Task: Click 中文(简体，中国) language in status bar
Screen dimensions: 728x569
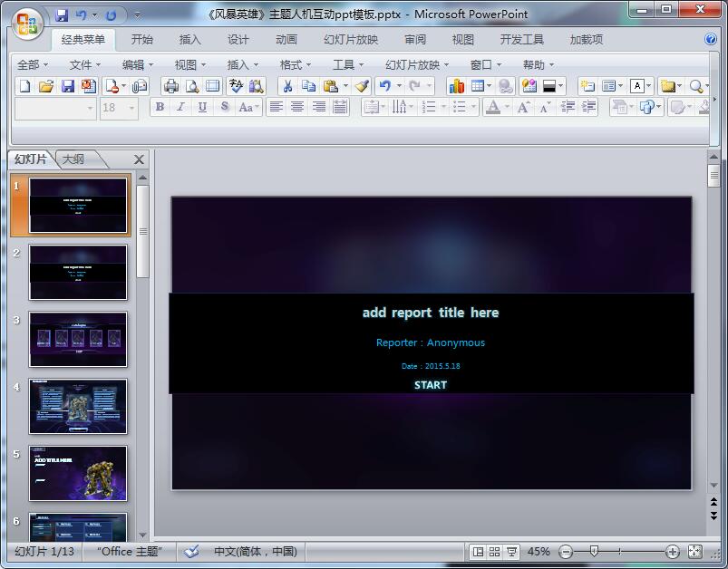Action: [255, 552]
